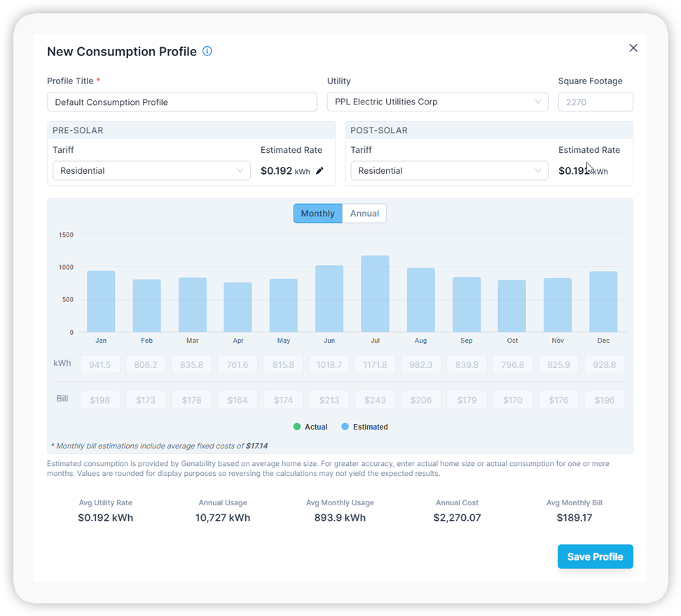
Task: Click the Default Consumption Profile title field
Action: pyautogui.click(x=182, y=101)
